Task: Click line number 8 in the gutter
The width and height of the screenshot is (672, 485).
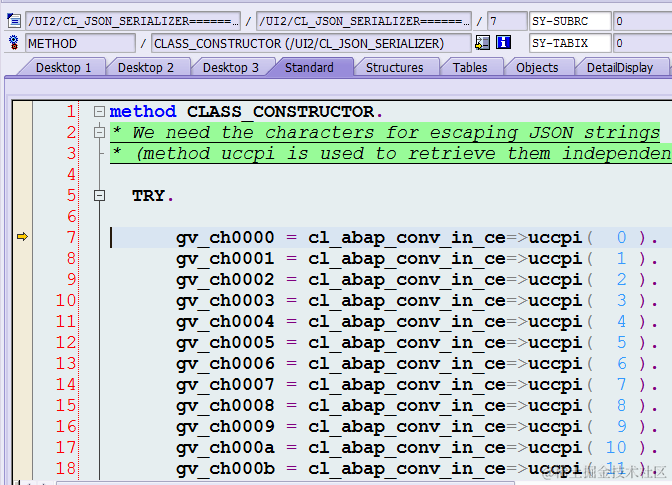Action: pos(71,259)
